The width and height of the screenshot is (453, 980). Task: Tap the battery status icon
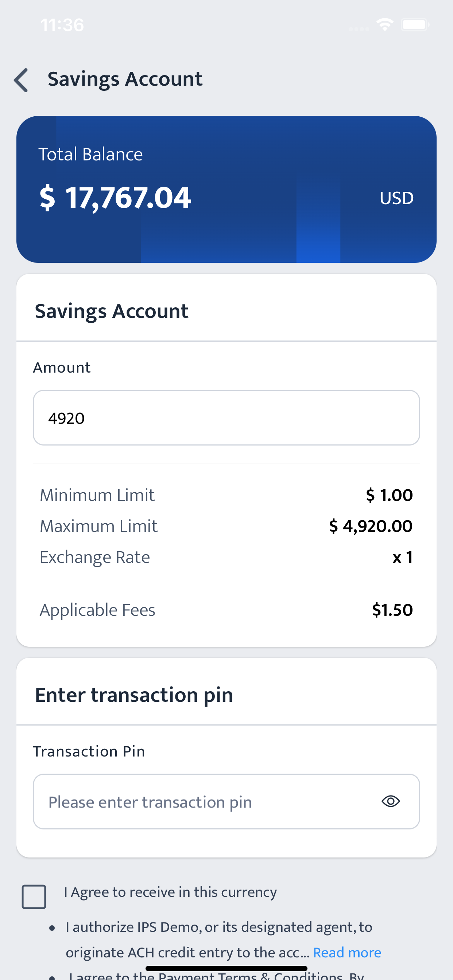tap(415, 25)
